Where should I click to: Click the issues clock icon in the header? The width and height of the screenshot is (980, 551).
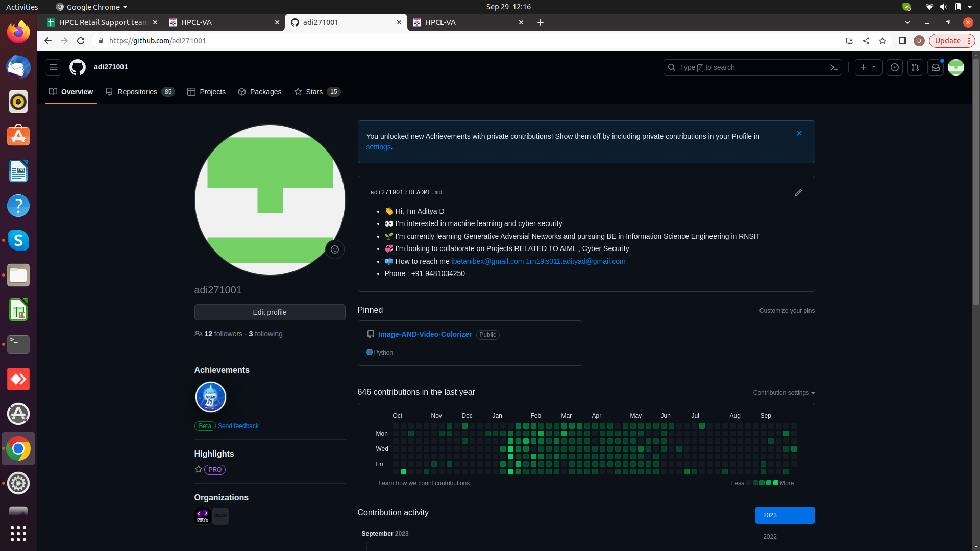tap(894, 67)
